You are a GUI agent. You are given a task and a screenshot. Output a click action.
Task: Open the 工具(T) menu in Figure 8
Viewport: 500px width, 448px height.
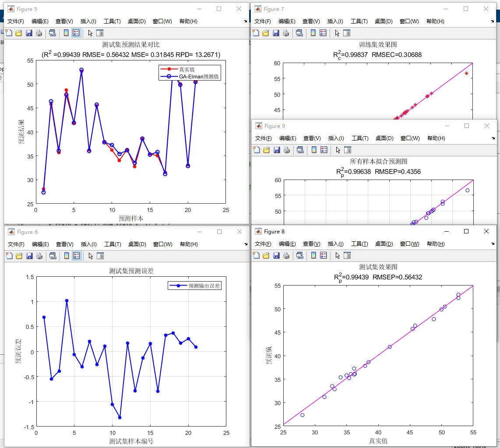(x=359, y=244)
